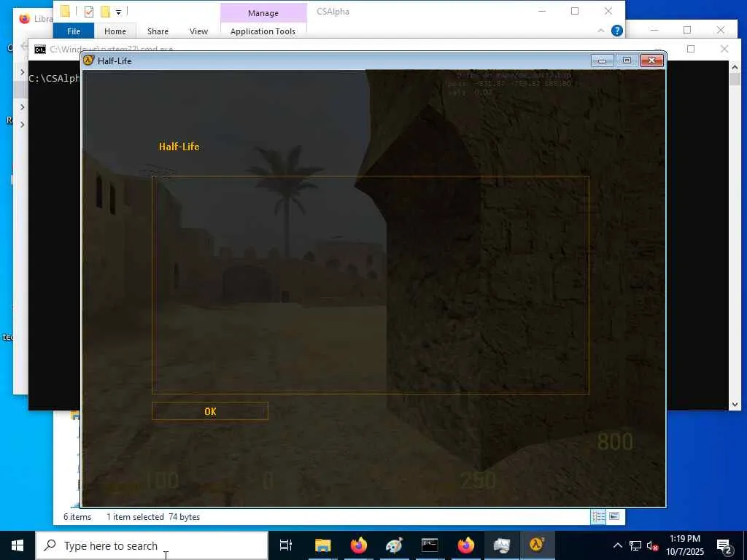Click the Properties icon in quick access toolbar
The image size is (747, 560).
pyautogui.click(x=88, y=12)
